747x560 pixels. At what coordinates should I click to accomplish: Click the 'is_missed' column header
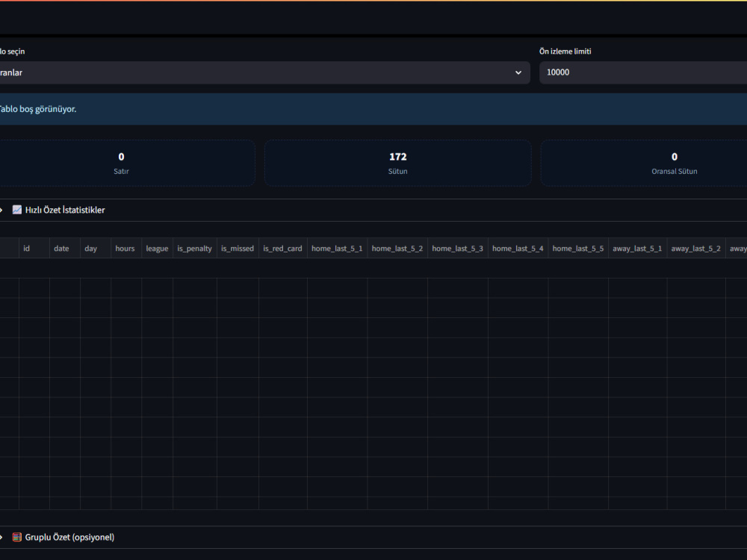click(238, 248)
